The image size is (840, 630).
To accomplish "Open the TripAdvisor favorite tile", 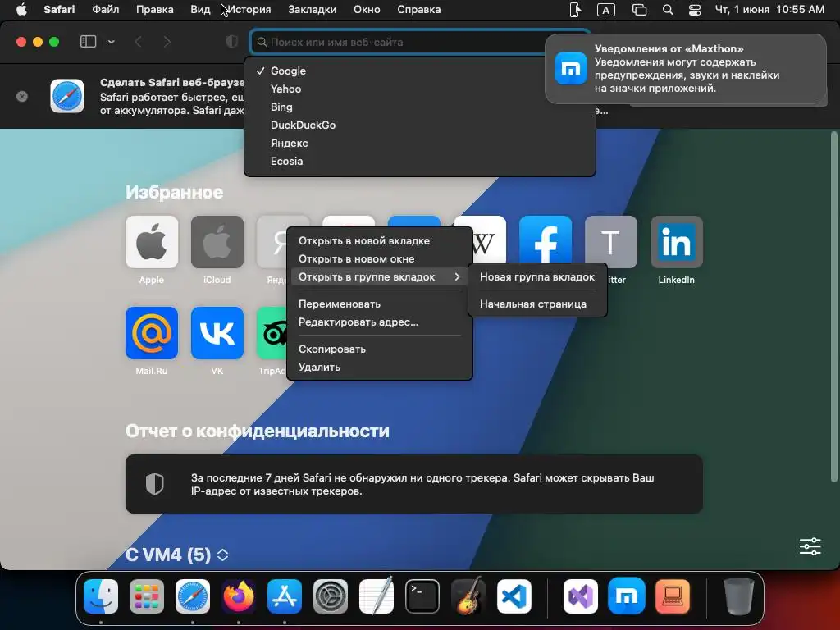I will coord(272,333).
